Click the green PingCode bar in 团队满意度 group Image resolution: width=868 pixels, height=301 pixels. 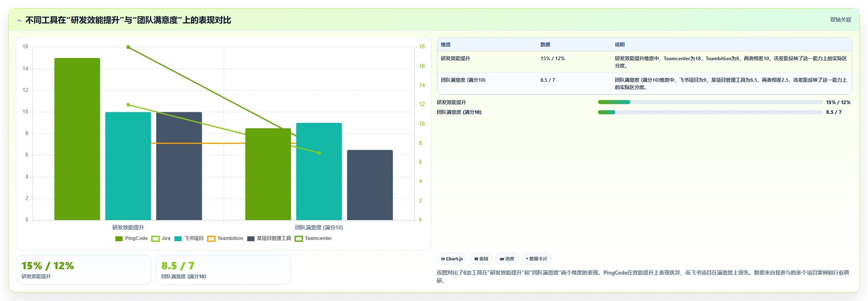tap(268, 174)
